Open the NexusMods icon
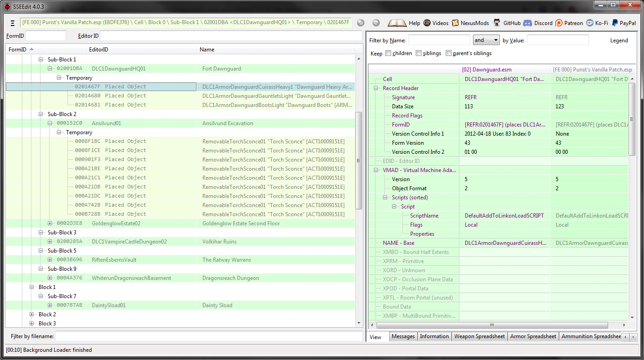Viewport: 644px width, 360px height. coord(455,23)
